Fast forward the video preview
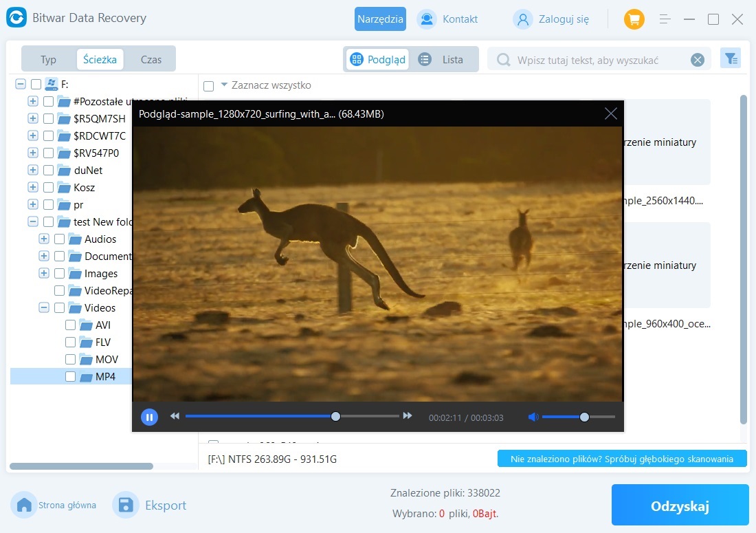The width and height of the screenshot is (756, 533). tap(408, 416)
